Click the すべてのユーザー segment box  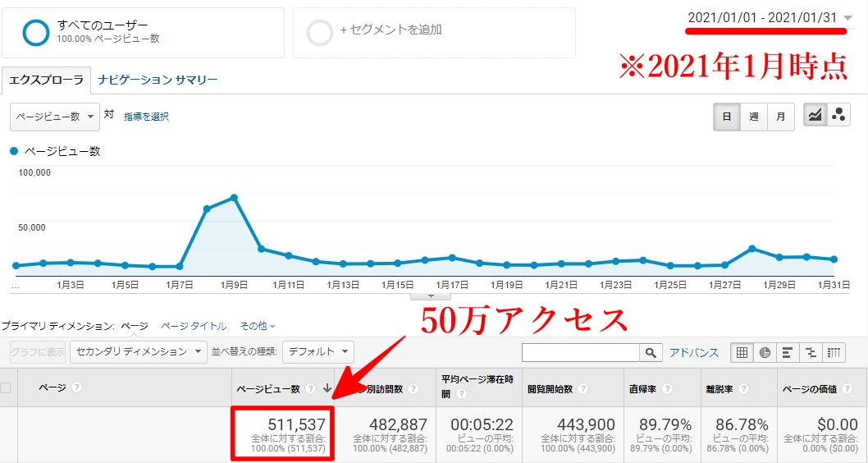coord(143,33)
